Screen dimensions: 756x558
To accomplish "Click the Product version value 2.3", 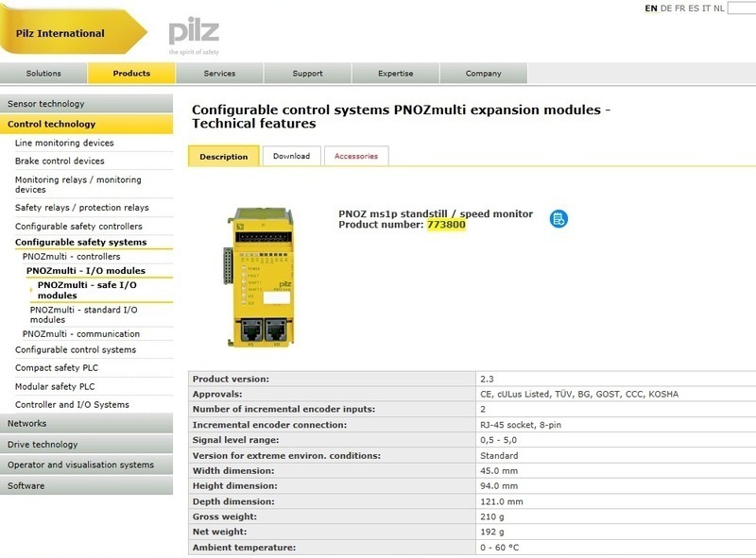I will pyautogui.click(x=487, y=380).
